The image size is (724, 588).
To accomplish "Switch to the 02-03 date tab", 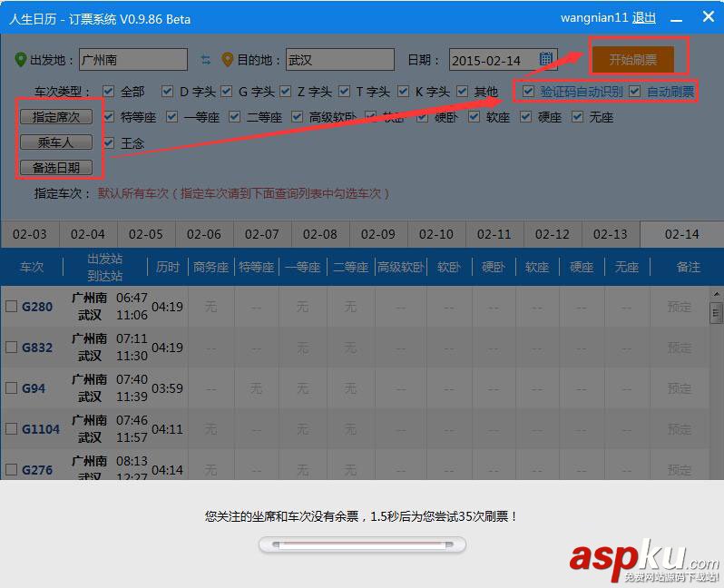I will 30,234.
